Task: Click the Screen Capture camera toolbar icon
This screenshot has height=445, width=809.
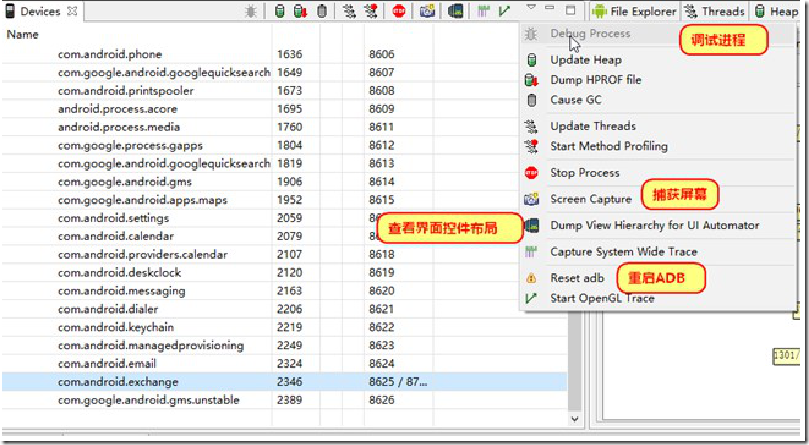Action: point(427,11)
